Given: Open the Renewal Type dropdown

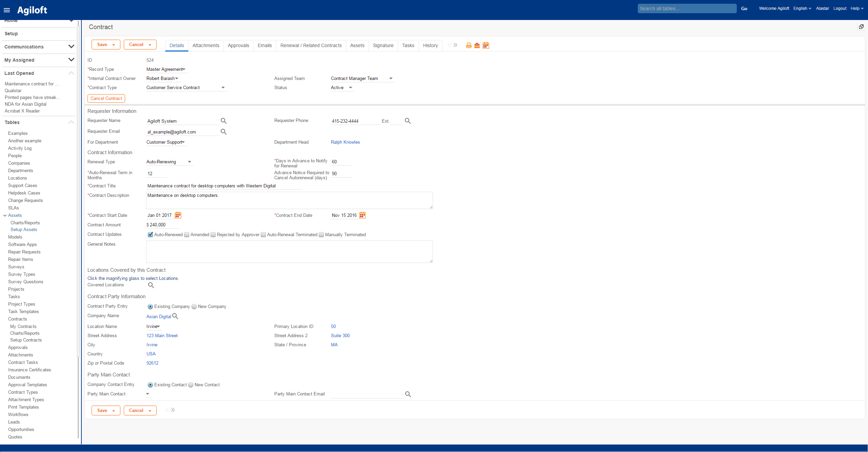Looking at the screenshot, I should tap(169, 162).
